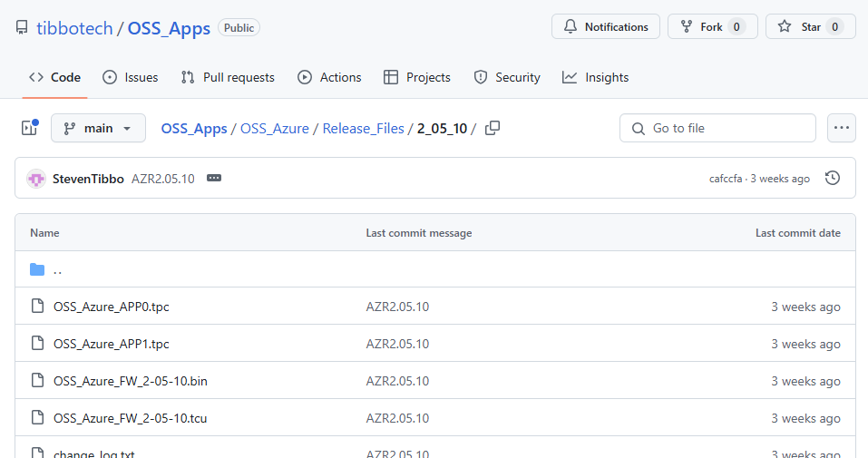This screenshot has height=458, width=868.
Task: Go to parent directory folder
Action: click(57, 269)
